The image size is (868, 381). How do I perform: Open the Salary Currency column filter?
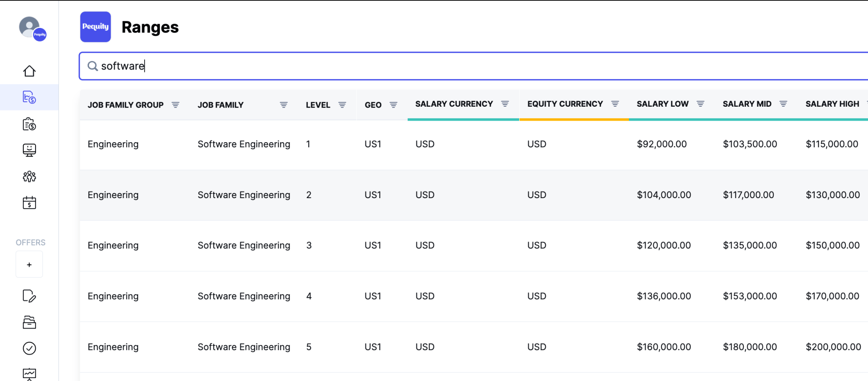(505, 104)
